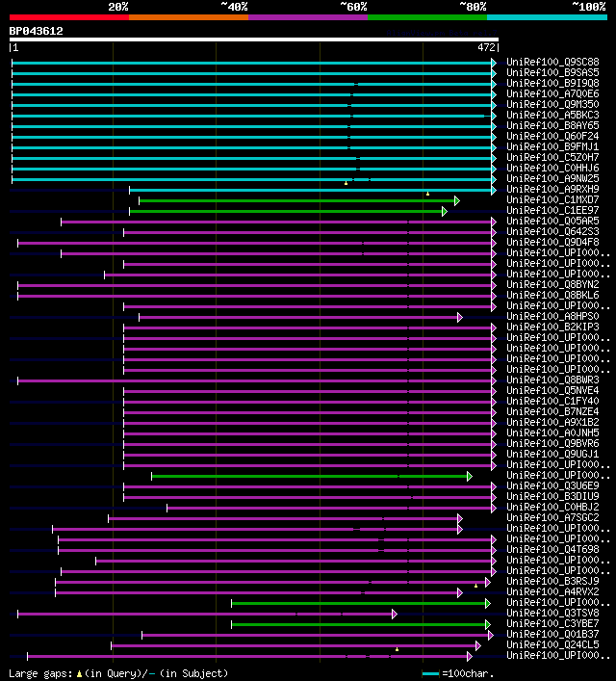Select label UniRef100_Q3TSV8
Viewport: 616px width, 681px height.
552,613
